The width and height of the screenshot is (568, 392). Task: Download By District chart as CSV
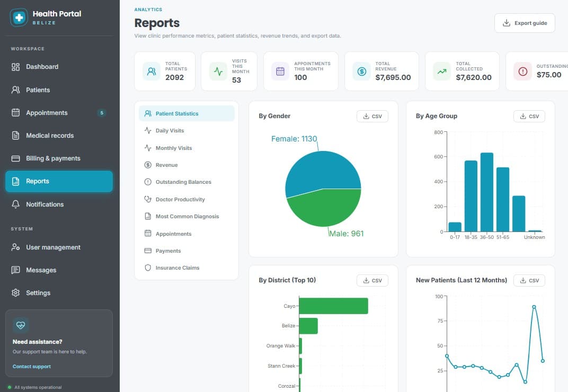(x=372, y=280)
